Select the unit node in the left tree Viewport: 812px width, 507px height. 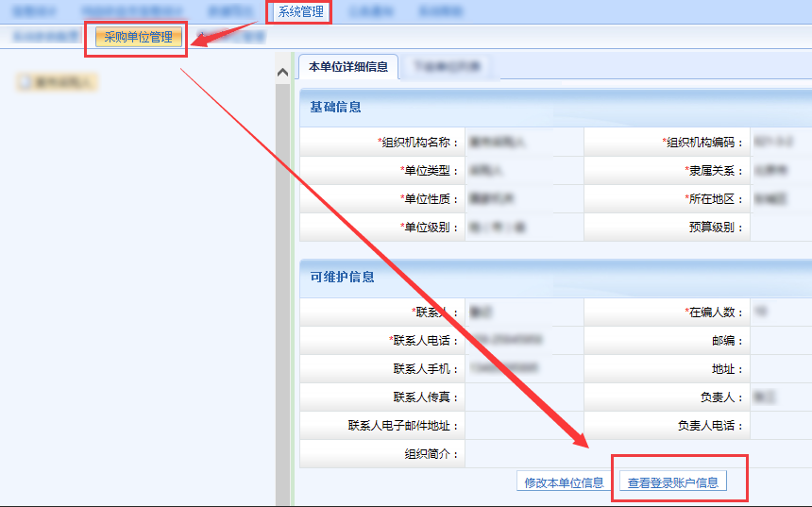coord(62,83)
